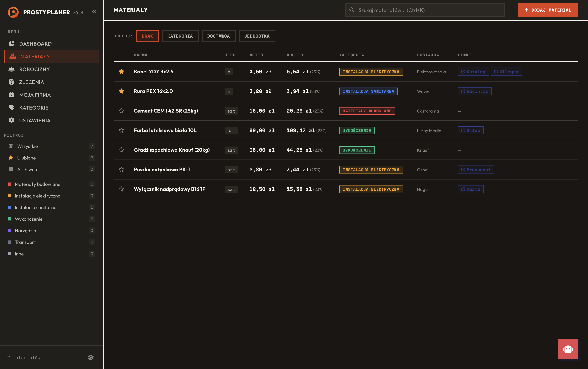
Task: Open the chatbot assistant button
Action: 567,349
